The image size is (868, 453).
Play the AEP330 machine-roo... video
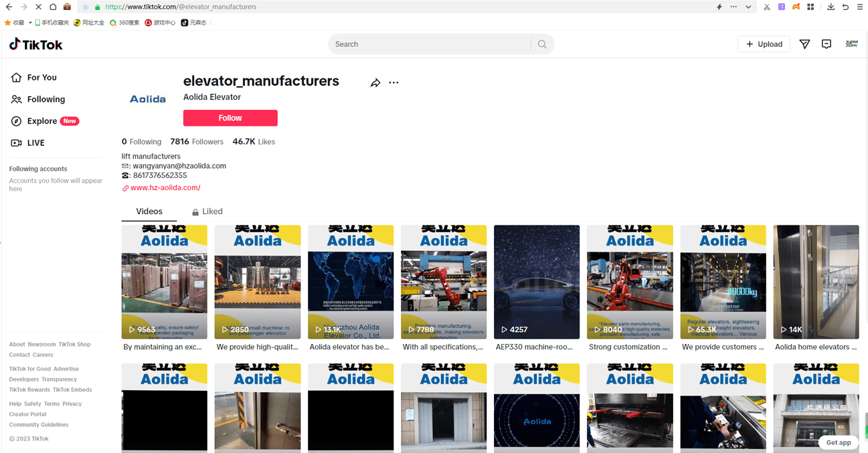pyautogui.click(x=537, y=282)
